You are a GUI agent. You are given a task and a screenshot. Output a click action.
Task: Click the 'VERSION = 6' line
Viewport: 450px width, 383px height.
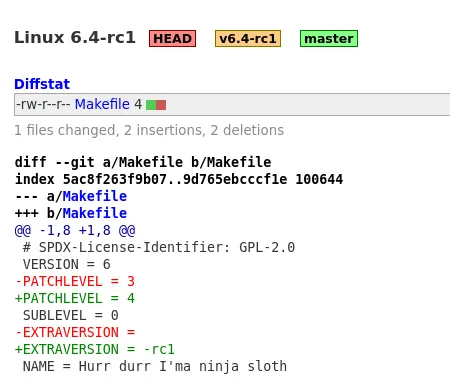coord(66,264)
